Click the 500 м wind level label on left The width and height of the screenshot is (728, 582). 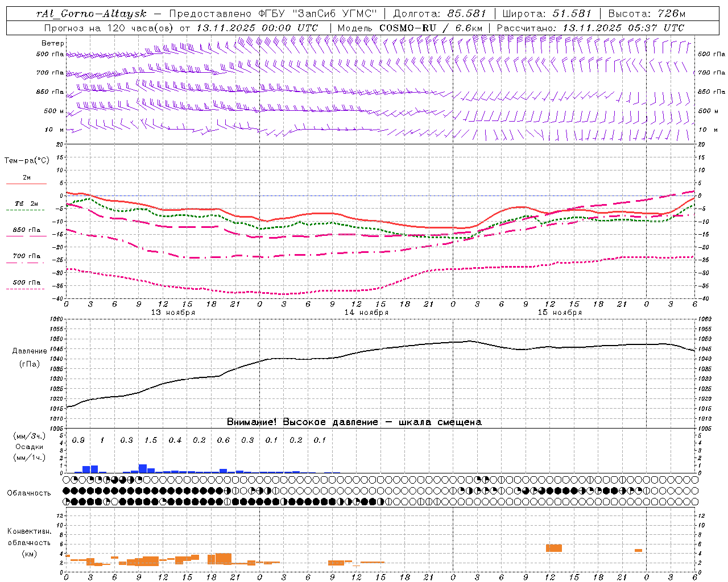[x=54, y=111]
